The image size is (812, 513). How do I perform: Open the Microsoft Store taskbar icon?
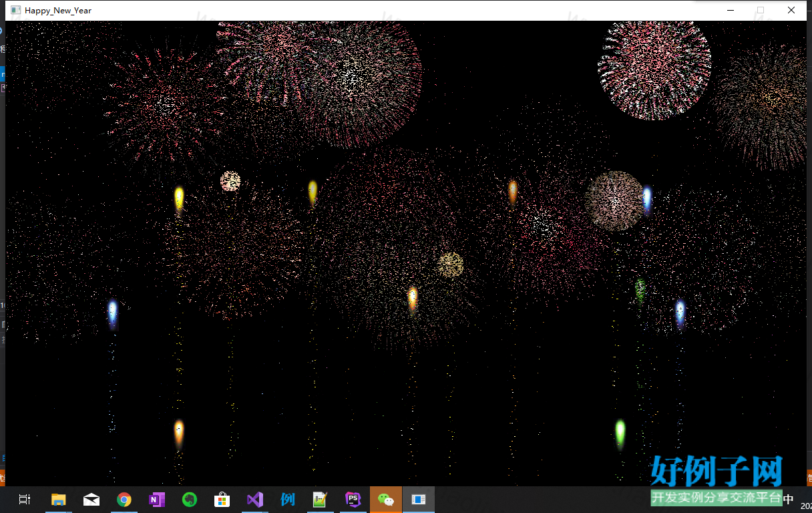click(x=222, y=500)
